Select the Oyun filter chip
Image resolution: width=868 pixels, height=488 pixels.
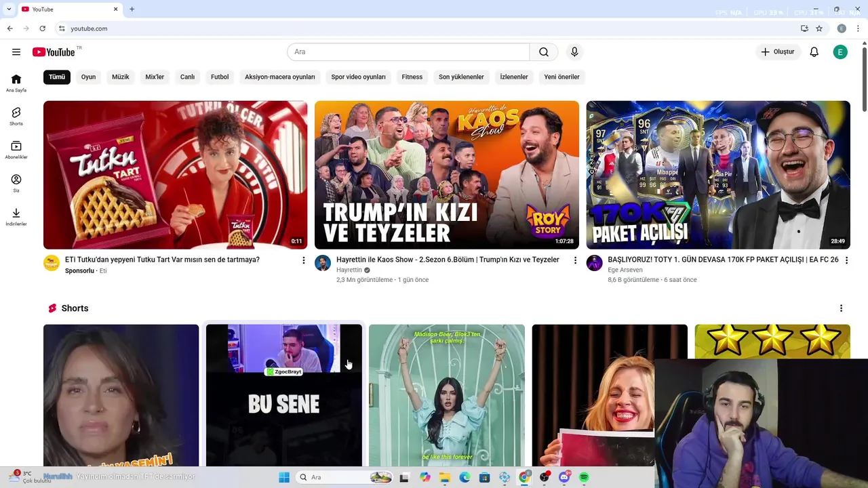[x=88, y=77]
